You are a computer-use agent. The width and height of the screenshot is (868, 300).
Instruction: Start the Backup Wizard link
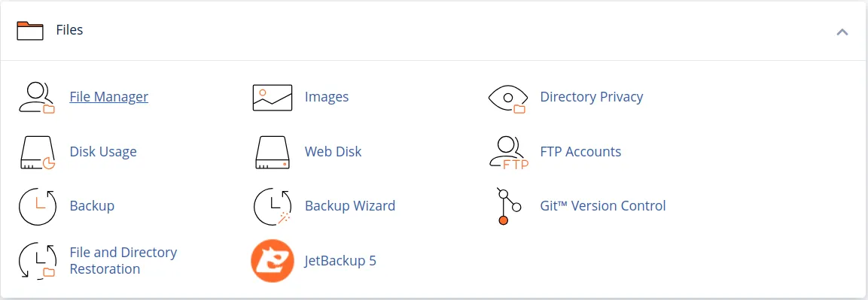click(x=350, y=205)
